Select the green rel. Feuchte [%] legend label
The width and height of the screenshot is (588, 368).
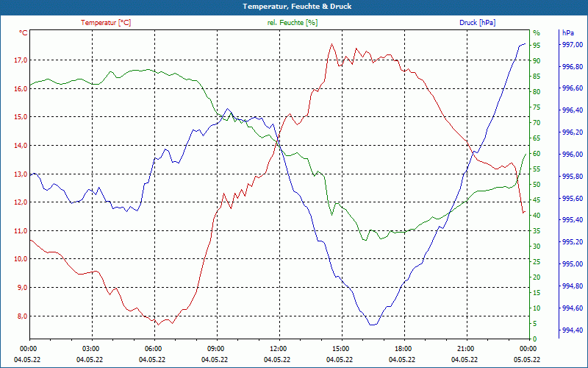[292, 23]
